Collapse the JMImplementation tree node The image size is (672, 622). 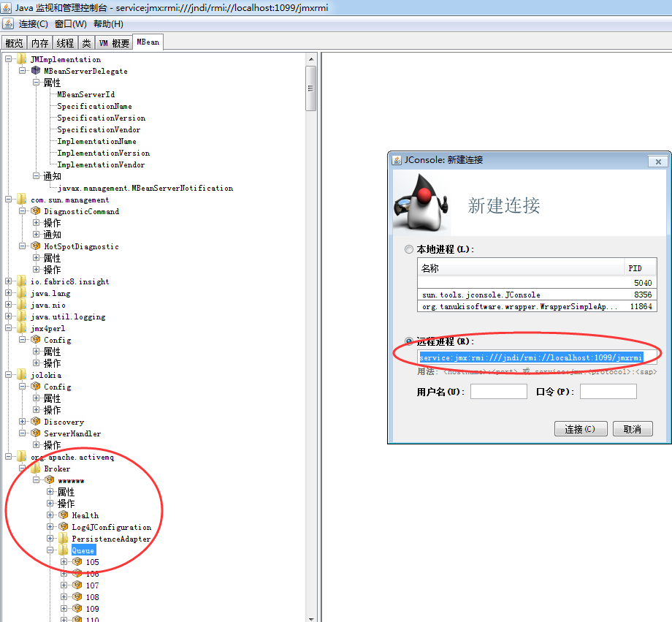tap(8, 58)
